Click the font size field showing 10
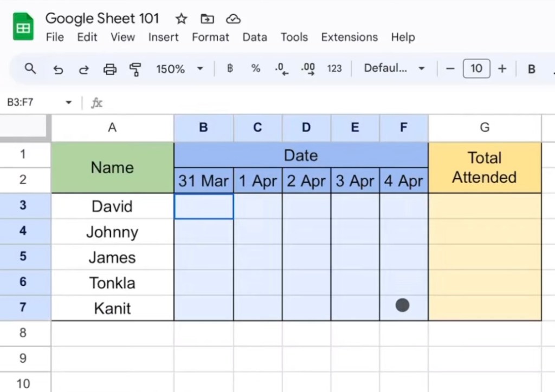This screenshot has width=555, height=392. point(476,69)
